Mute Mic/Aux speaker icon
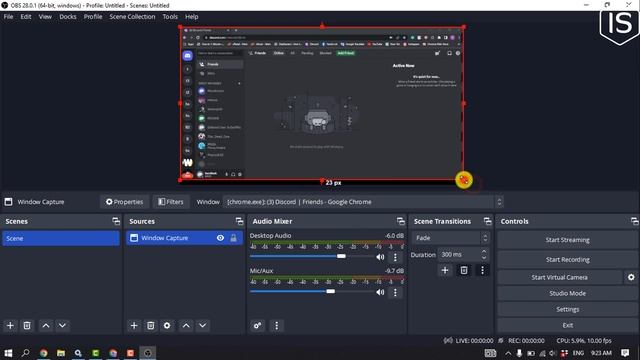 pyautogui.click(x=380, y=292)
